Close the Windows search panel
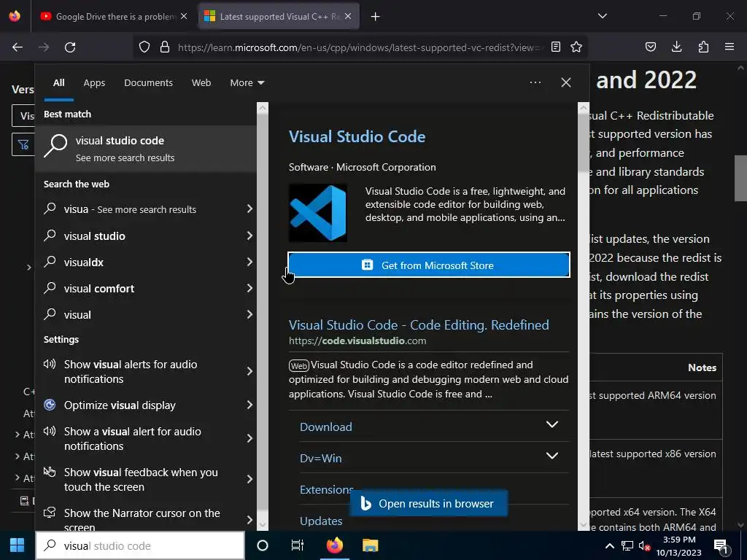 click(566, 82)
